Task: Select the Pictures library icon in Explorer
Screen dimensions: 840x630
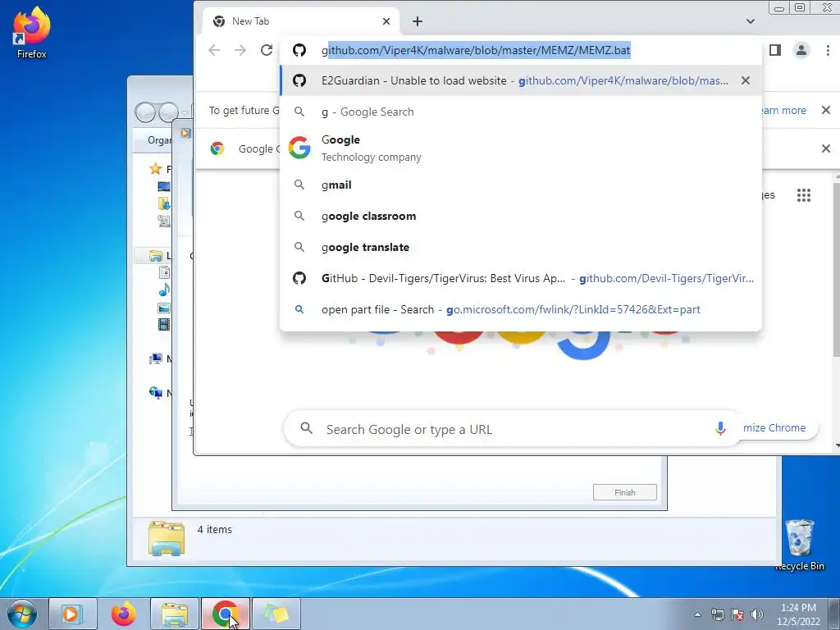Action: pyautogui.click(x=164, y=308)
